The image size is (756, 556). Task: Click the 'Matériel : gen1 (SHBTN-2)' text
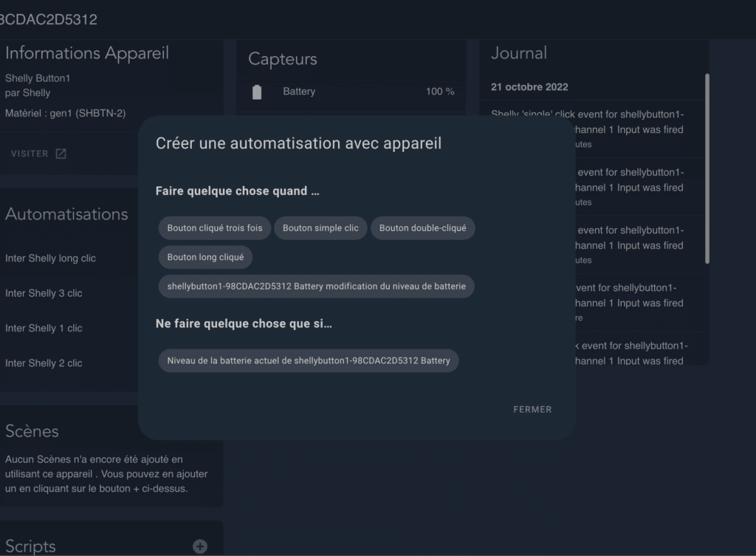(x=66, y=113)
